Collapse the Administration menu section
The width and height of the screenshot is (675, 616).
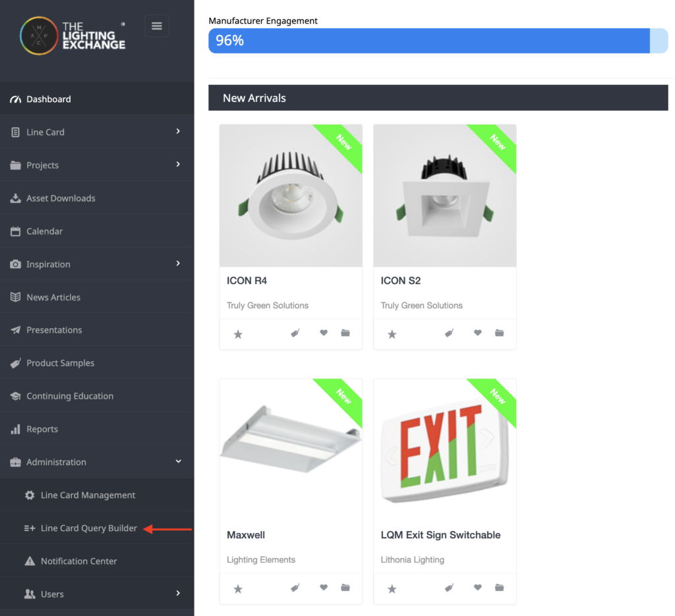coord(97,462)
